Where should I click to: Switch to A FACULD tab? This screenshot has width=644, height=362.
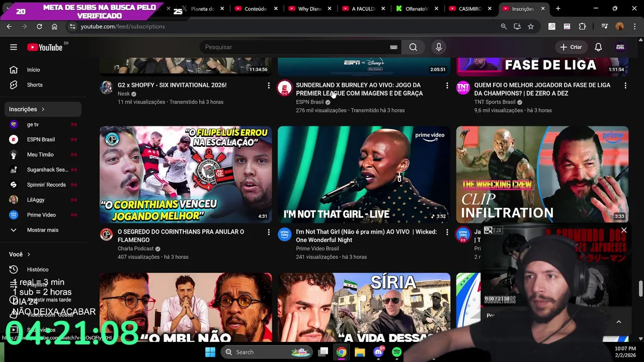tap(364, 9)
